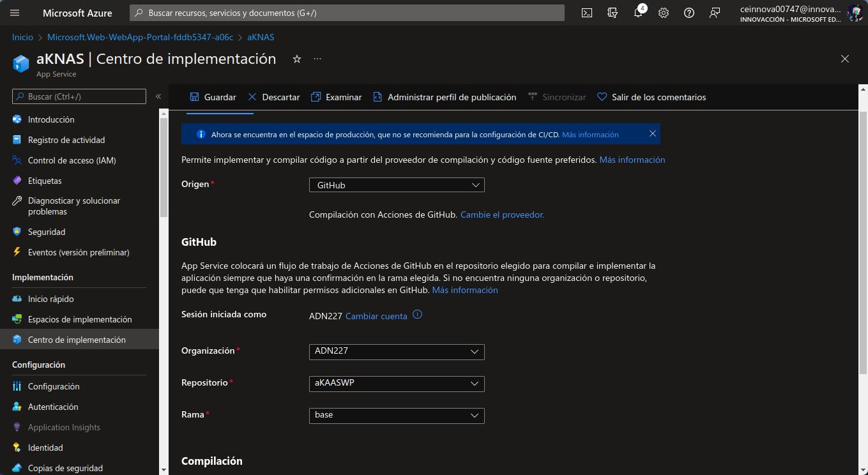Click the aKNAS App Service icon
868x475 pixels.
[21, 63]
